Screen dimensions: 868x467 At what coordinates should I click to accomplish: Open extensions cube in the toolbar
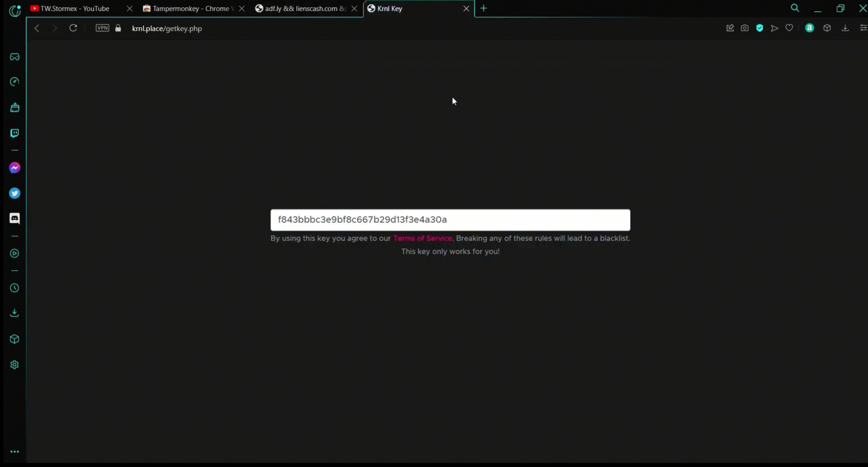827,28
